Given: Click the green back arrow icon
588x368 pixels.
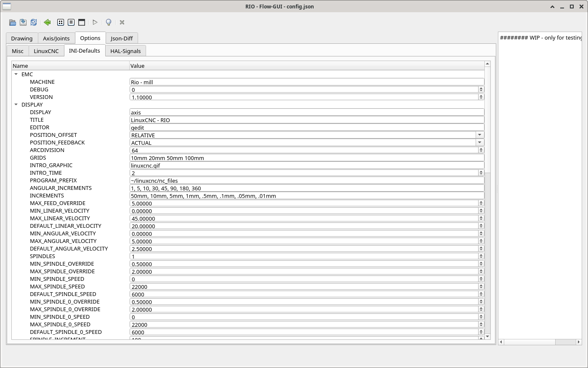Looking at the screenshot, I should click(x=47, y=22).
